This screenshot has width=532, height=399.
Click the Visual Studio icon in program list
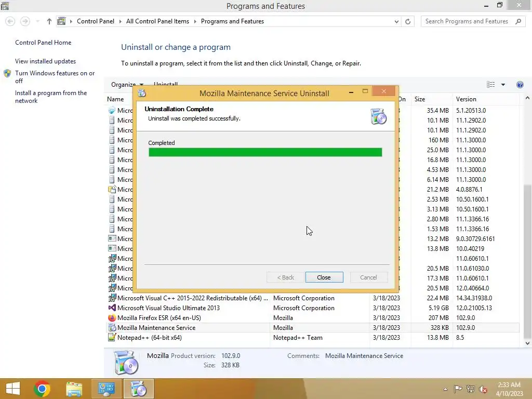point(112,308)
